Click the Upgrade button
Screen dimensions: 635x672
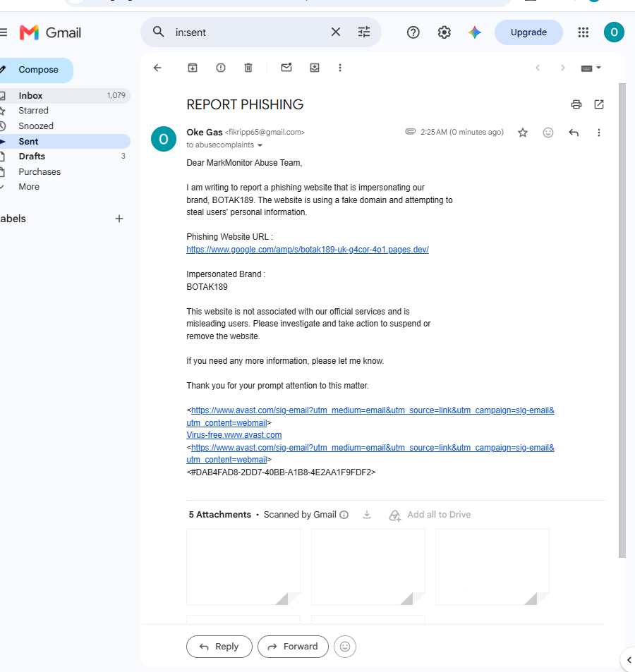click(528, 32)
